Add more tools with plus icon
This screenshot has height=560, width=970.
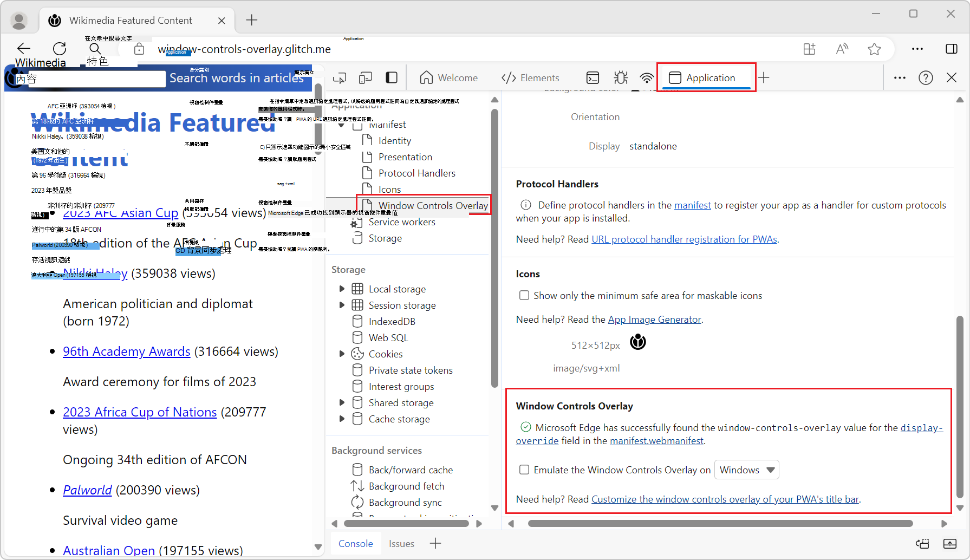(x=764, y=78)
